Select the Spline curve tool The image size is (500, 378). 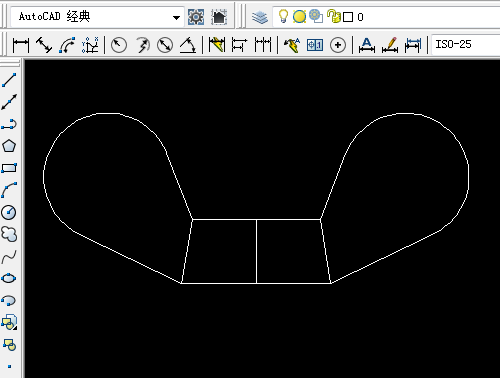click(x=9, y=257)
